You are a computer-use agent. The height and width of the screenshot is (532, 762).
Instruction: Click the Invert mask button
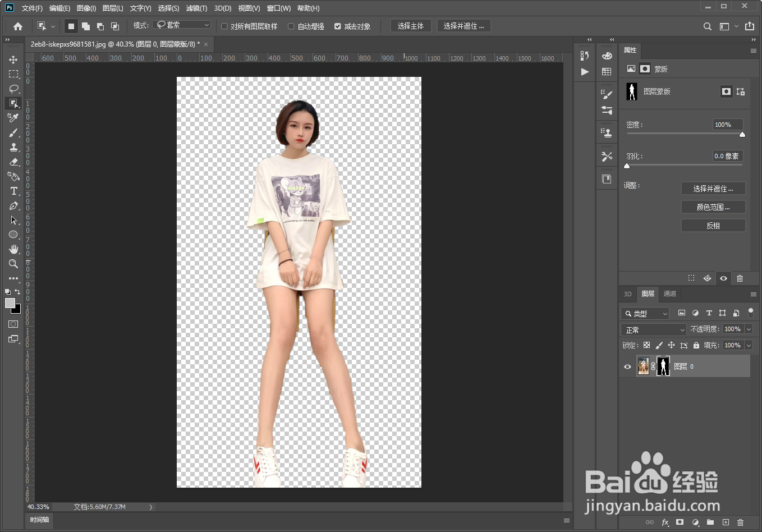pyautogui.click(x=713, y=226)
